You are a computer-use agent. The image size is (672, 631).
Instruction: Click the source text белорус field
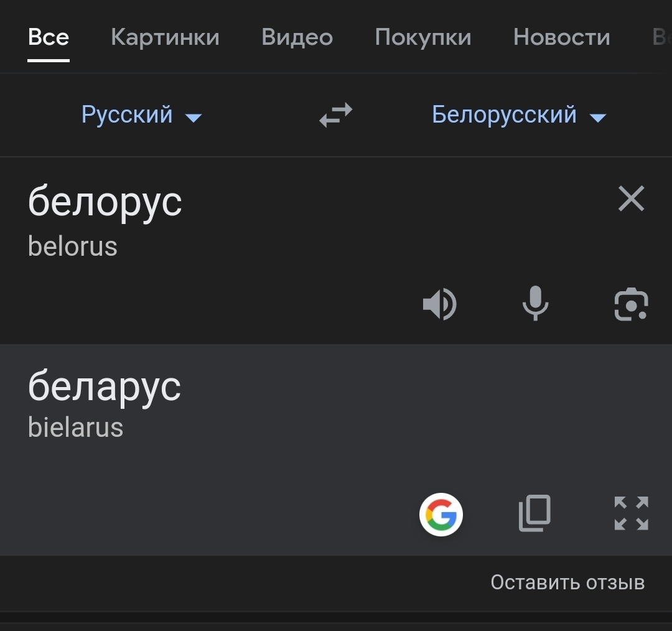(105, 202)
